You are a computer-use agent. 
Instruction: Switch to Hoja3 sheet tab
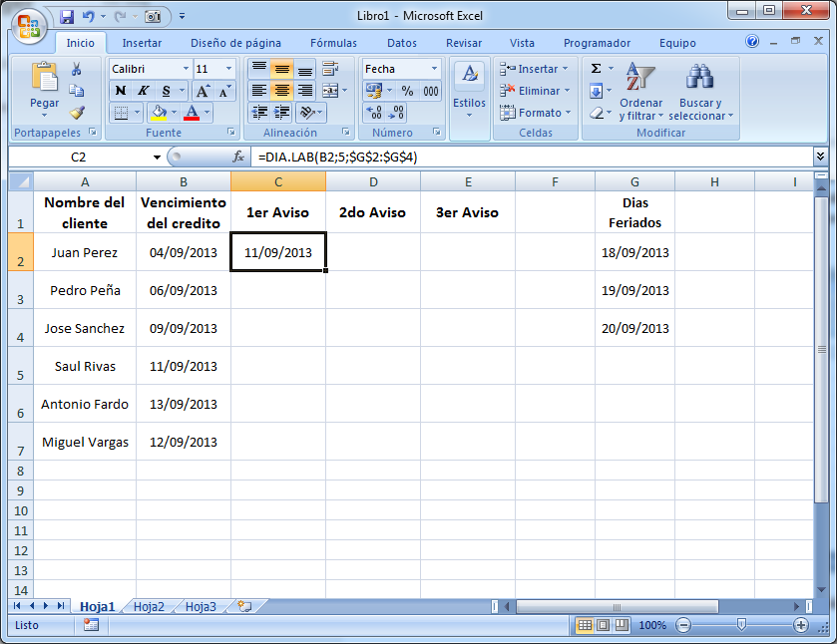[201, 607]
